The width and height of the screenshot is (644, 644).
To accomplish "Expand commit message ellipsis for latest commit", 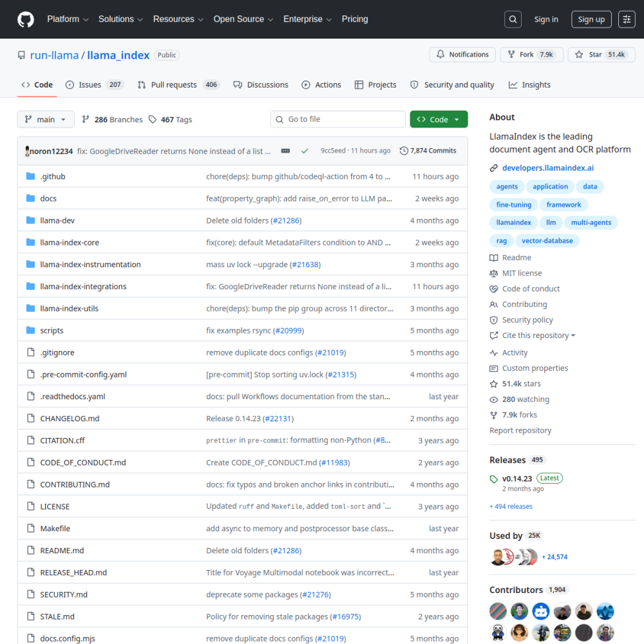I will 285,151.
